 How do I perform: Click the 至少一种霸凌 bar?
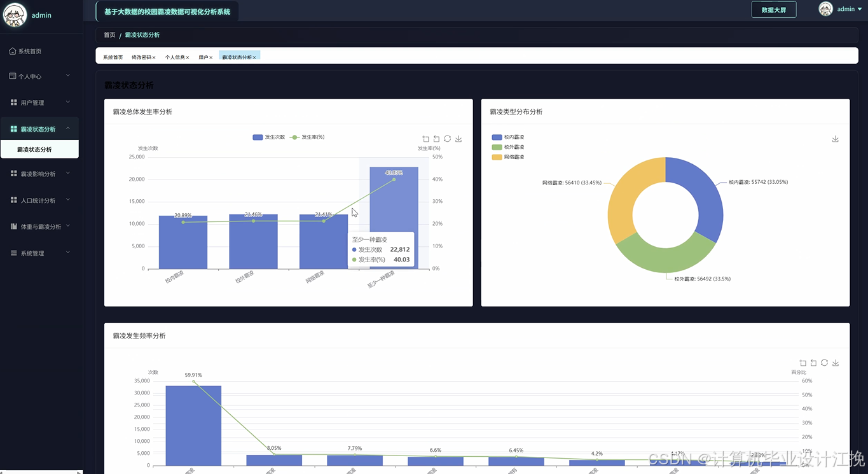click(394, 218)
